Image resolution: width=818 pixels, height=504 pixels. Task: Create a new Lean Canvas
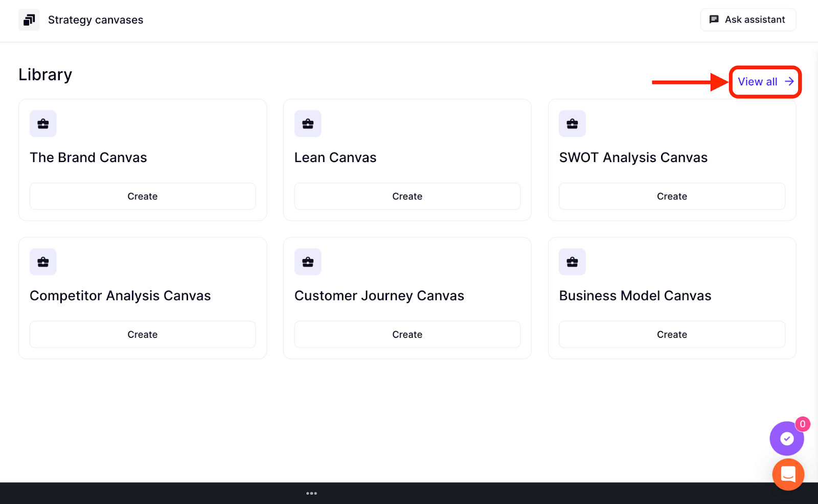pyautogui.click(x=407, y=196)
